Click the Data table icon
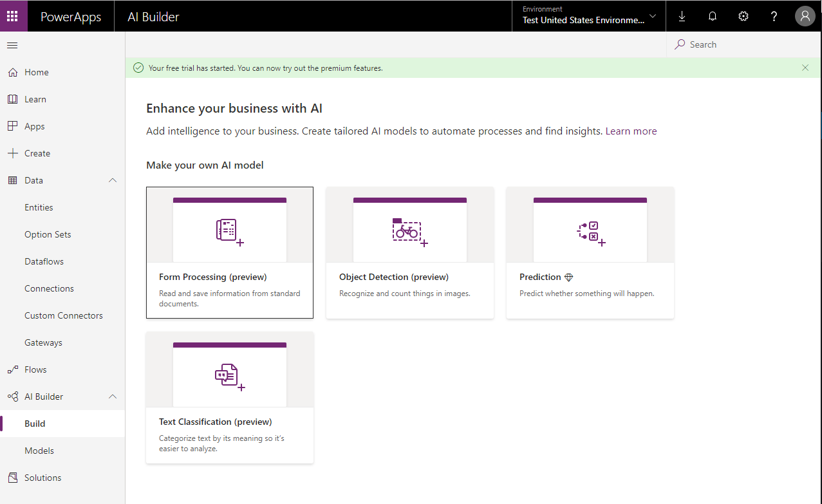822x504 pixels. pos(12,180)
